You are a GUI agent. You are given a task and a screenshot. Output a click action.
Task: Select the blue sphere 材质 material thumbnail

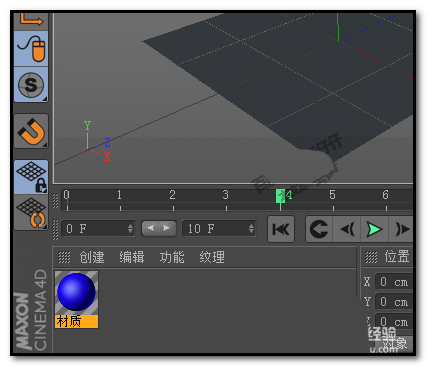(76, 292)
